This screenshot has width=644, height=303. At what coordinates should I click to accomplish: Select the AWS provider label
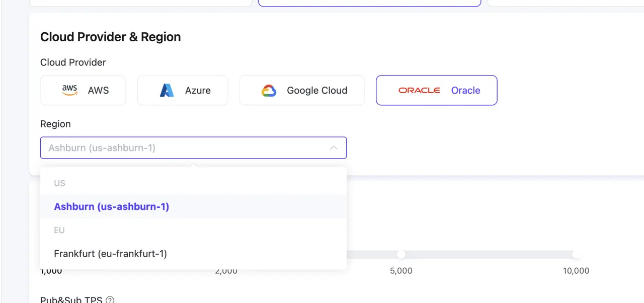pyautogui.click(x=98, y=91)
